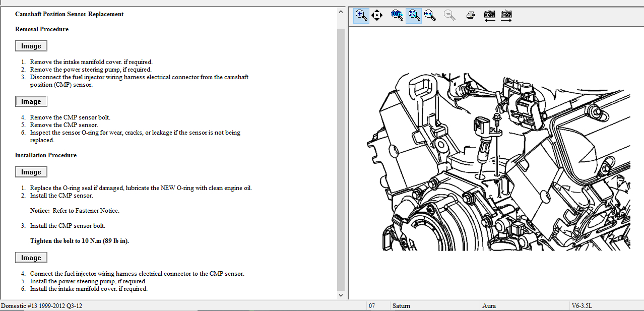
Task: Click 'Remove the power steering pump' step
Action: (x=91, y=70)
